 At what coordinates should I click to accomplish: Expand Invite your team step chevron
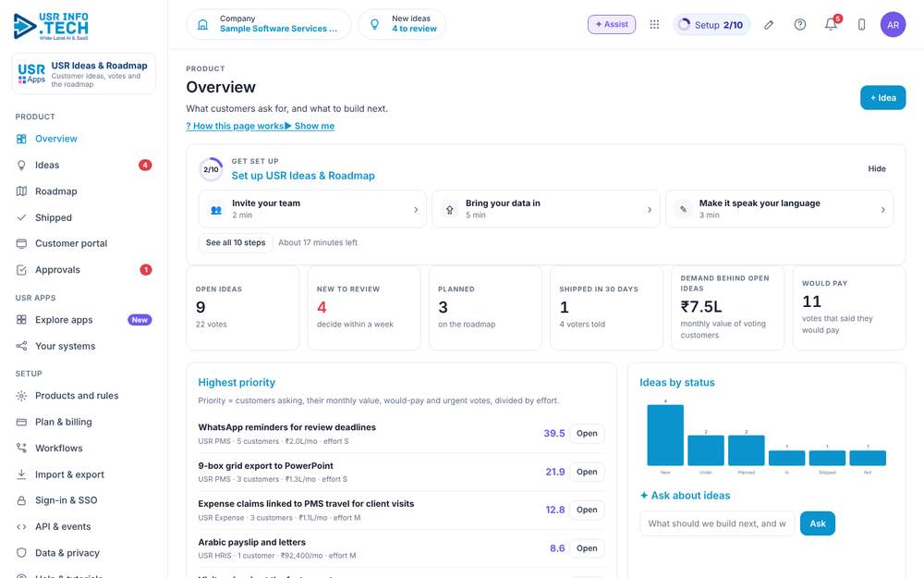pos(416,209)
